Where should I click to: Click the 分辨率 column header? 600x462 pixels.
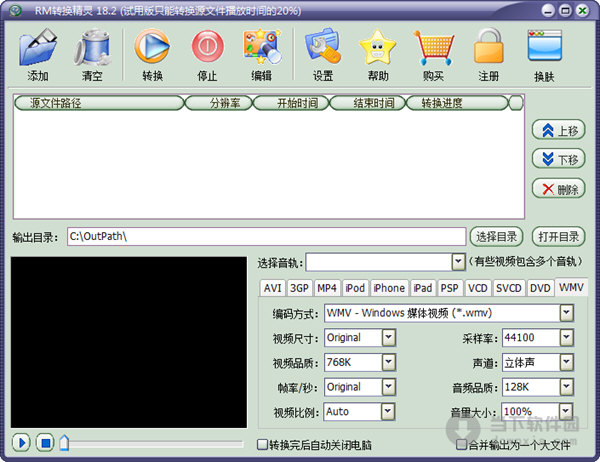(x=218, y=103)
